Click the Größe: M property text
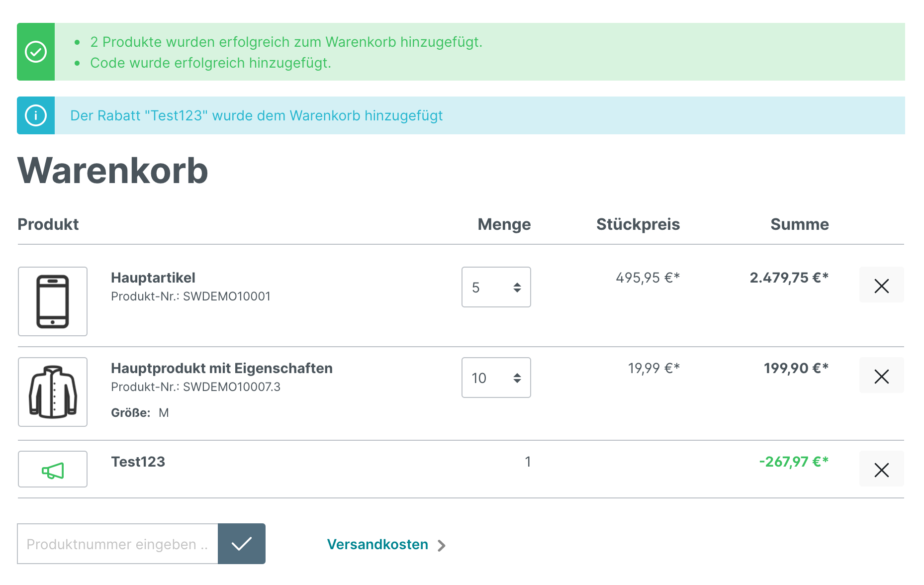924x585 pixels. pyautogui.click(x=140, y=413)
